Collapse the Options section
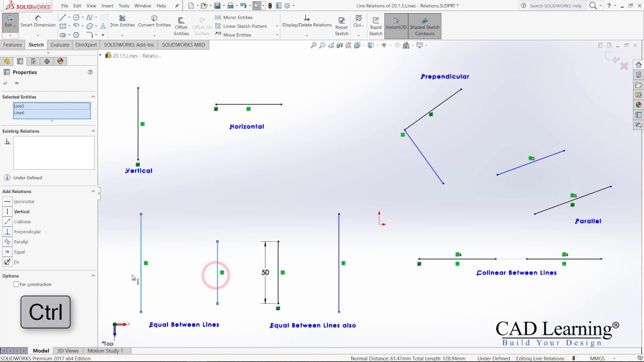Screen dimensions: 644x362 pos(93,276)
